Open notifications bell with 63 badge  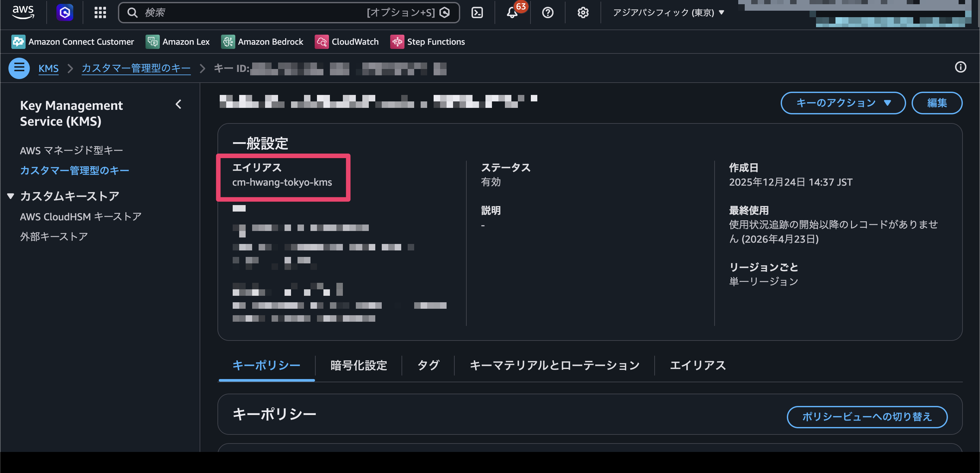pyautogui.click(x=512, y=13)
